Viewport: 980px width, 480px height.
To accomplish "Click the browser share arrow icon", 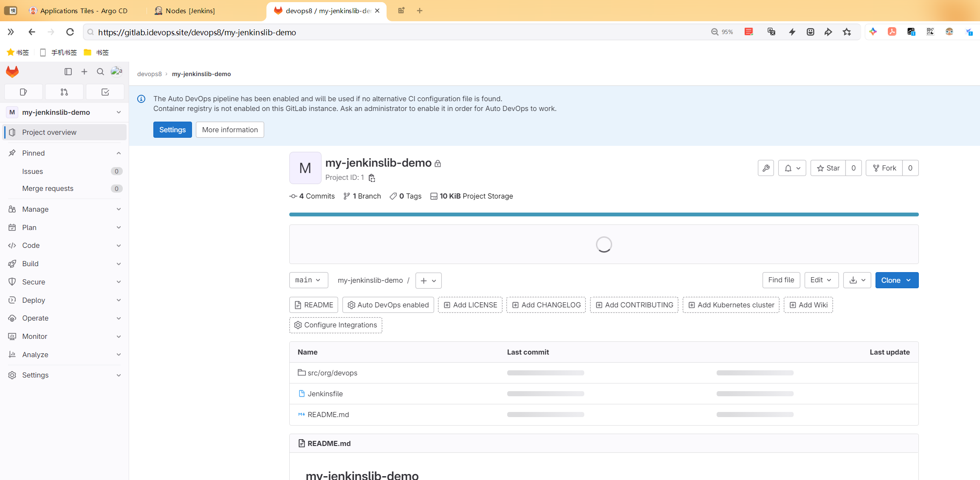I will pyautogui.click(x=828, y=32).
